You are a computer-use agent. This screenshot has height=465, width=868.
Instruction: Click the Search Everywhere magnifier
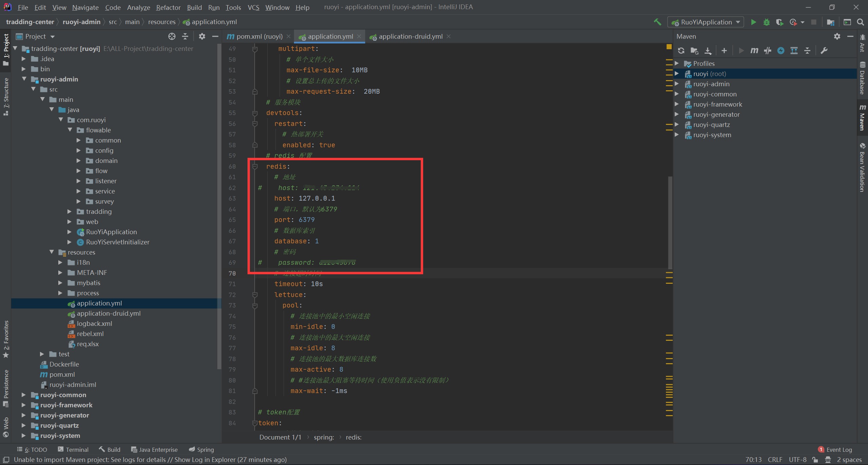coord(860,22)
